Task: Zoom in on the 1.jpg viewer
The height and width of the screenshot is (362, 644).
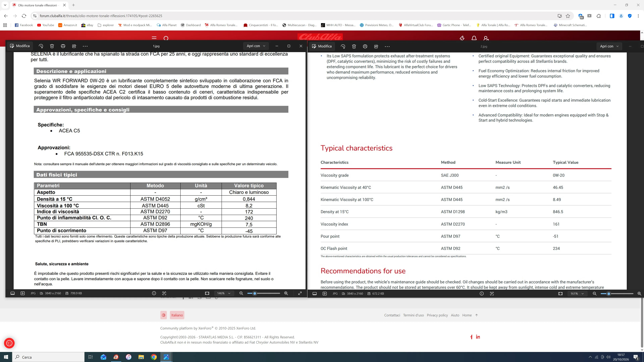Action: [286, 293]
